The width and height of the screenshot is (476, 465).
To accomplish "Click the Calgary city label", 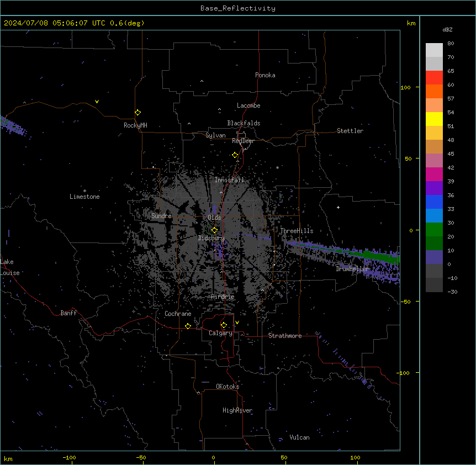I will point(221,333).
